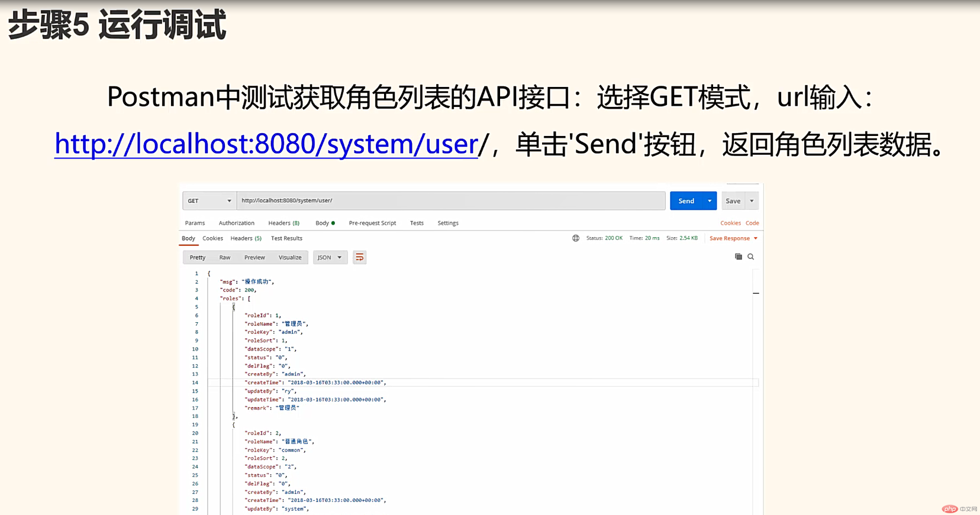Click the "updateBy": "system" line
This screenshot has width=980, height=515.
pos(277,508)
